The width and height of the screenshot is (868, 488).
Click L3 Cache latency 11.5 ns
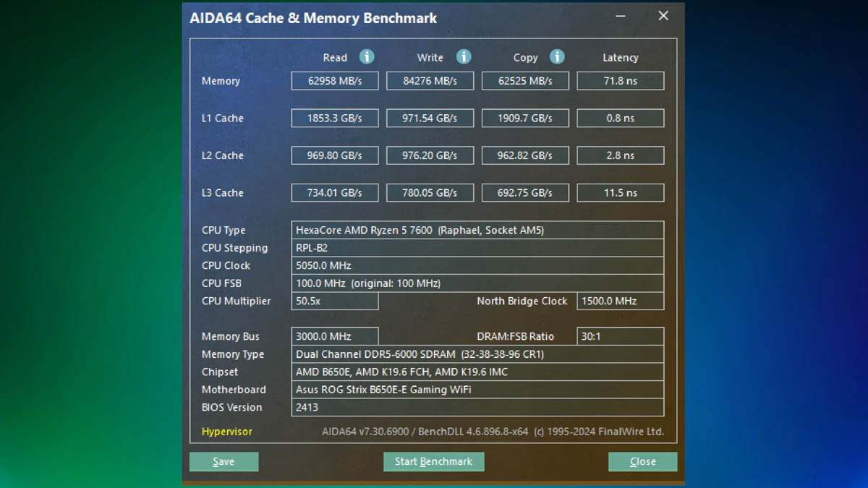(x=621, y=193)
